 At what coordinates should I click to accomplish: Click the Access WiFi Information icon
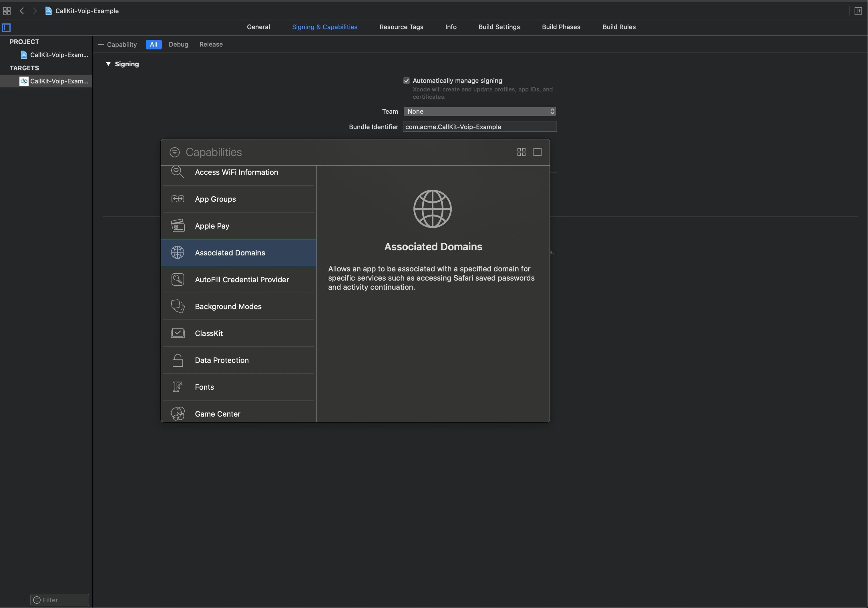click(178, 172)
